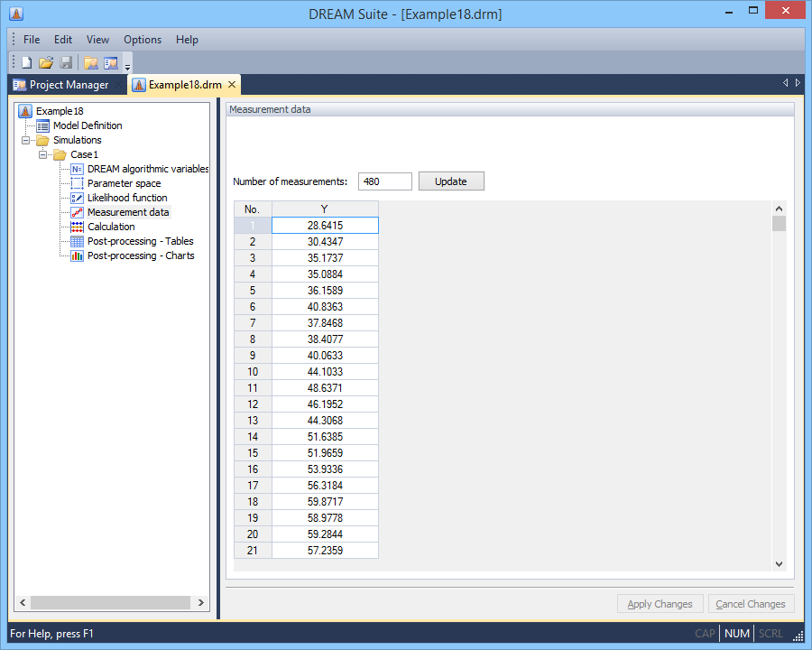Screen dimensions: 812x650
Task: Click the tree panel horizontal scrollbar thumb
Action: coord(110,602)
